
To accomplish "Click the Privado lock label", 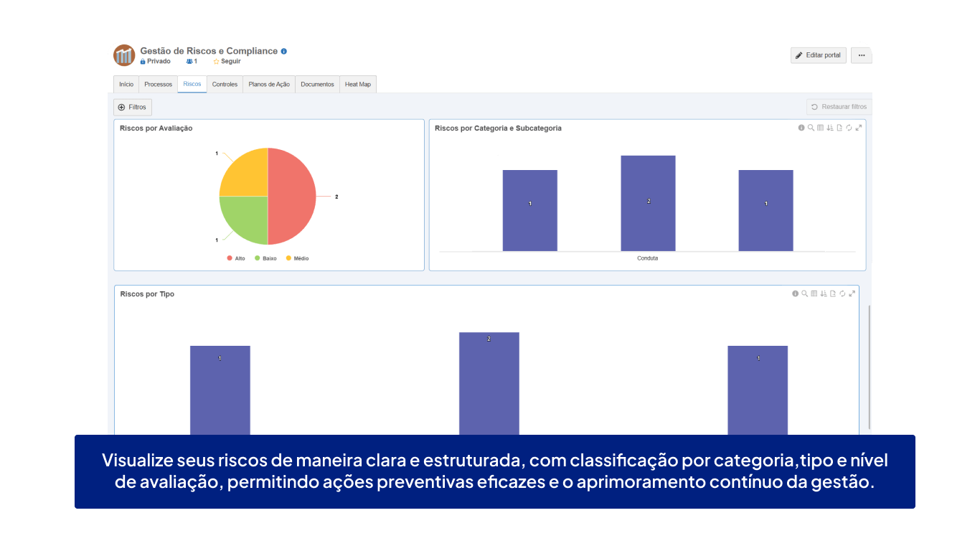I will [156, 62].
